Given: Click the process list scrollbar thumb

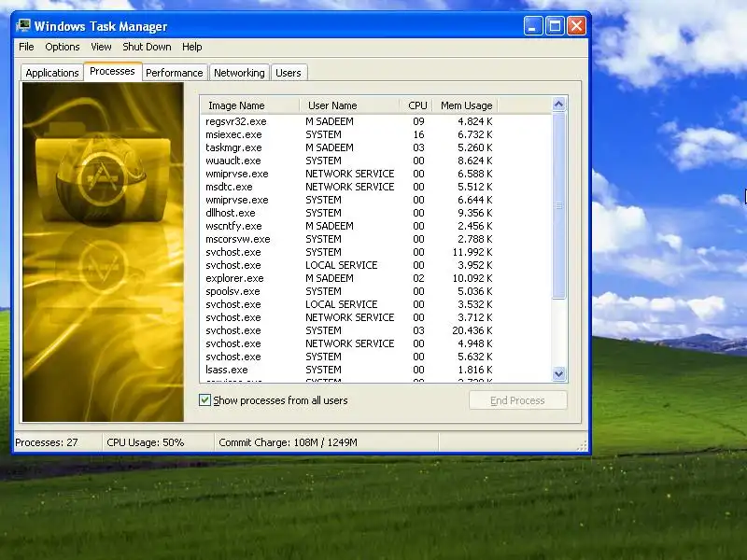Looking at the screenshot, I should point(558,205).
